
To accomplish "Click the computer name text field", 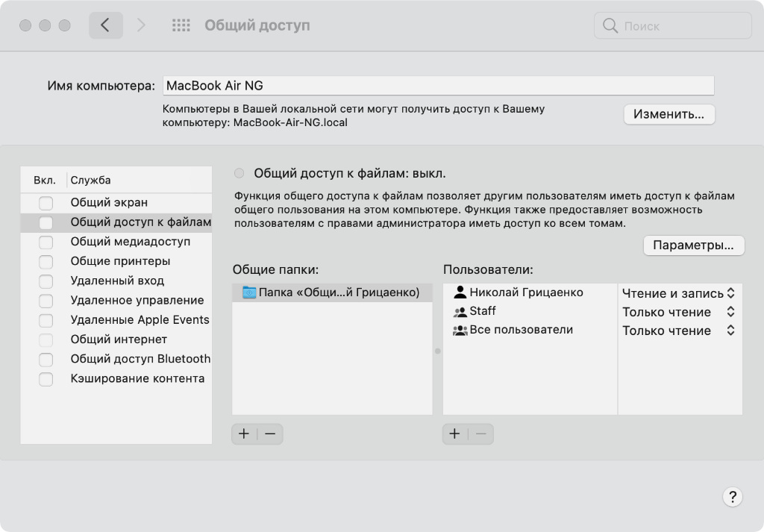I will click(x=437, y=85).
